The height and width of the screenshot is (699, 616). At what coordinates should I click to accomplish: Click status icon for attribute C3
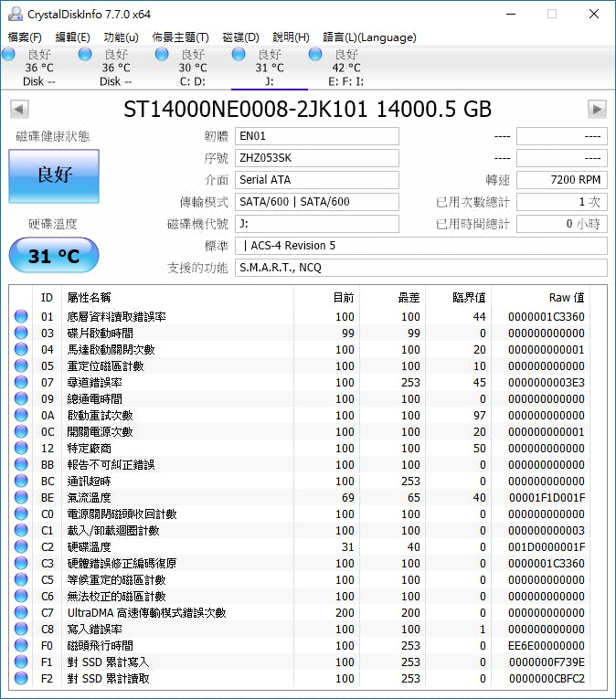pyautogui.click(x=21, y=564)
